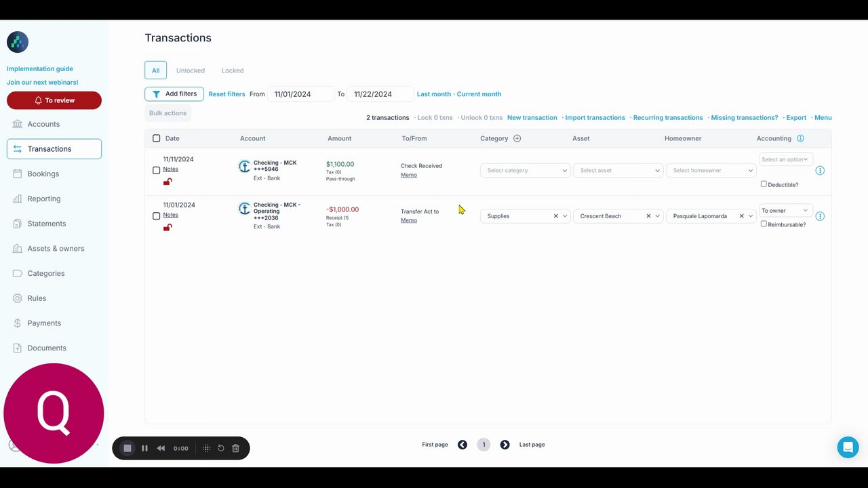Click the To date field 11/22/2024
Image resolution: width=868 pixels, height=488 pixels.
(x=380, y=94)
